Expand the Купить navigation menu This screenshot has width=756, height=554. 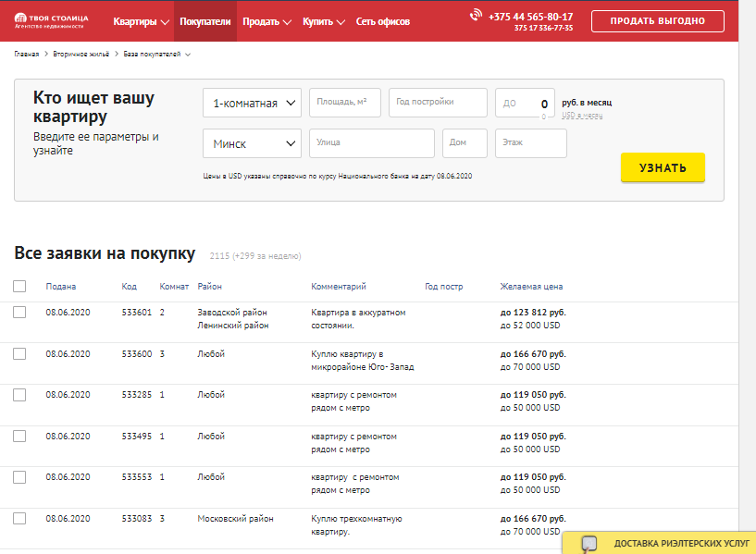[x=324, y=21]
